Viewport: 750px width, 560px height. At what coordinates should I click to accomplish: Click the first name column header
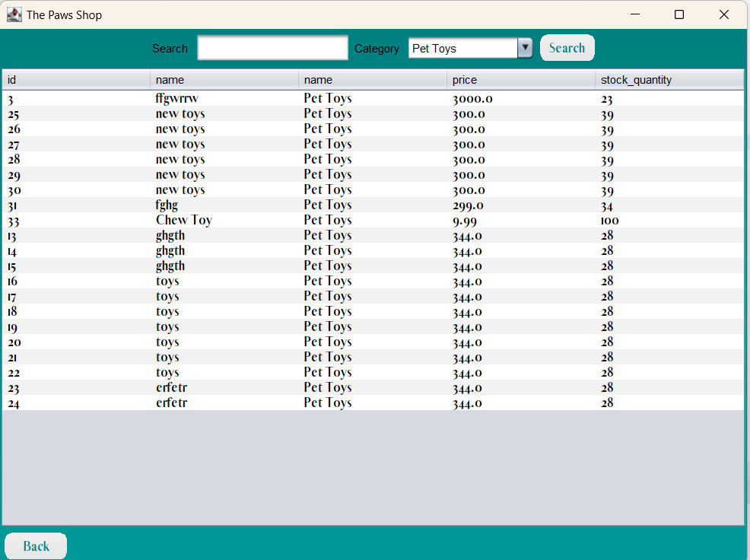coord(224,79)
